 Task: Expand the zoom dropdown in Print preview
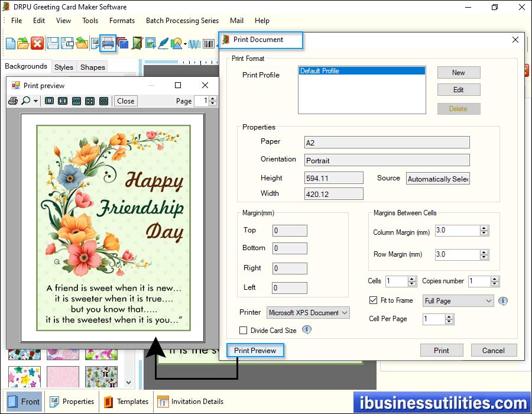click(x=35, y=101)
